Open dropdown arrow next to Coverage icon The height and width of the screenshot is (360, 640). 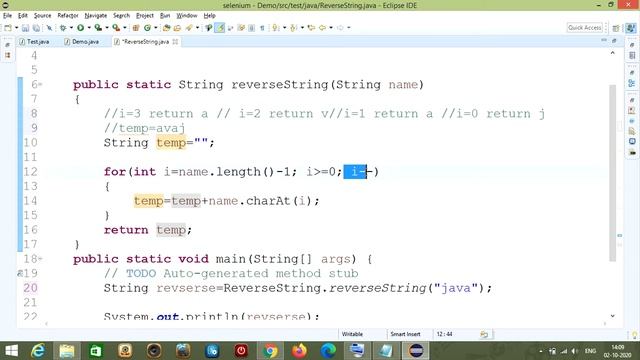click(x=107, y=28)
